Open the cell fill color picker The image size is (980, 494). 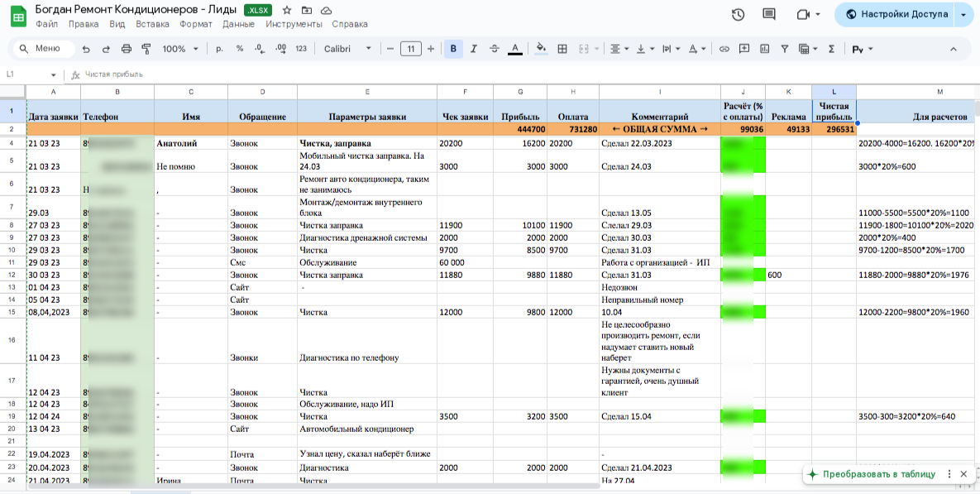pyautogui.click(x=541, y=49)
